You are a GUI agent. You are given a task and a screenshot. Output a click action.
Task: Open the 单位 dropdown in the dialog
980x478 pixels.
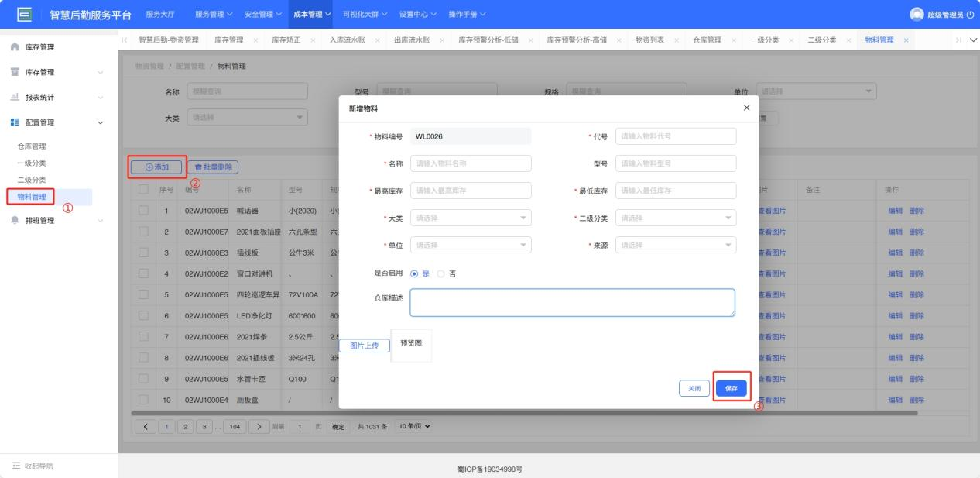pos(471,245)
